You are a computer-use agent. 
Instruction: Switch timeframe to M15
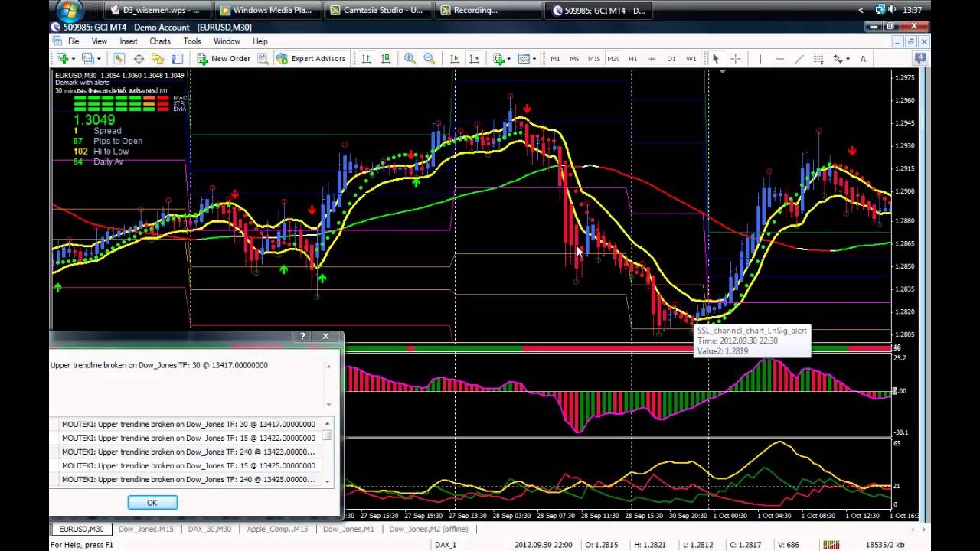[x=594, y=59]
